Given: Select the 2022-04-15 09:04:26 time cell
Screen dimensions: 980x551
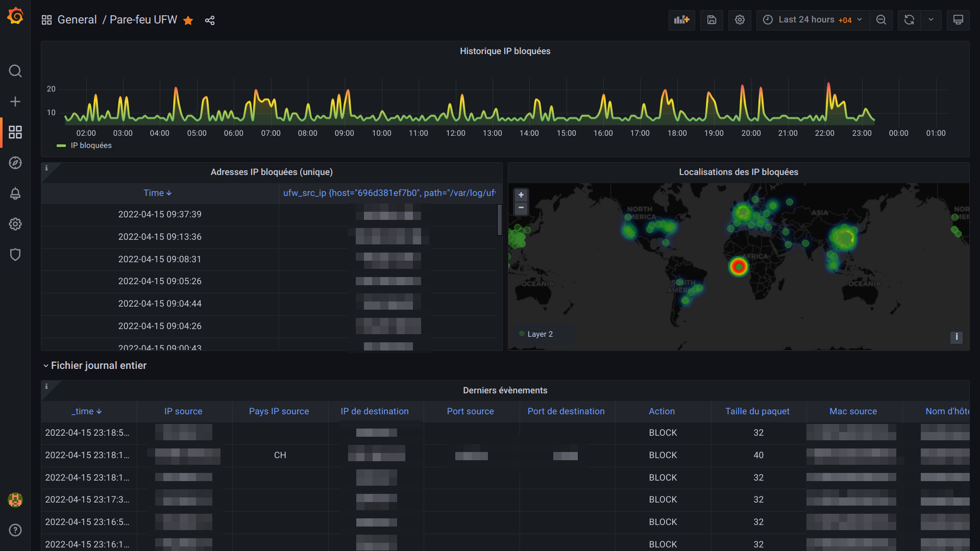Looking at the screenshot, I should (x=160, y=326).
